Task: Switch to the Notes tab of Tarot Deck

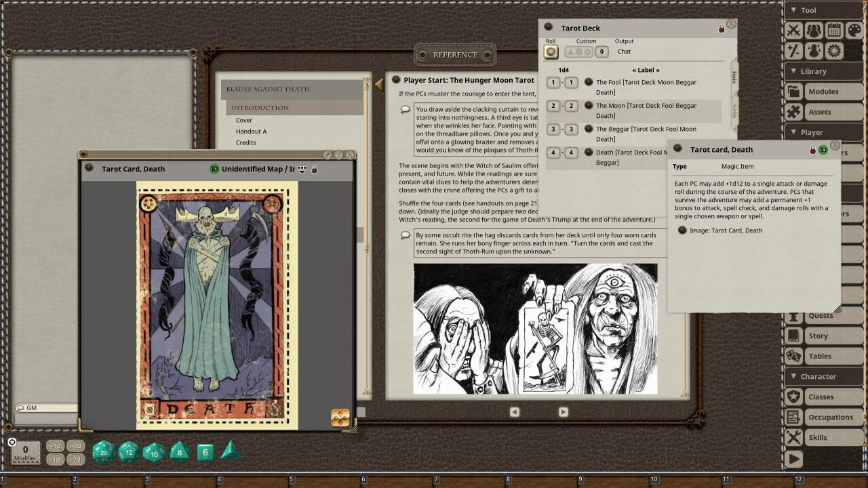Action: (x=734, y=110)
